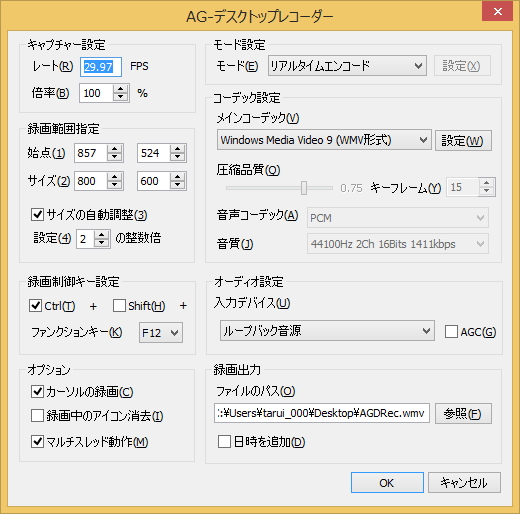Click the サイズ height field showing 600

coord(154,181)
